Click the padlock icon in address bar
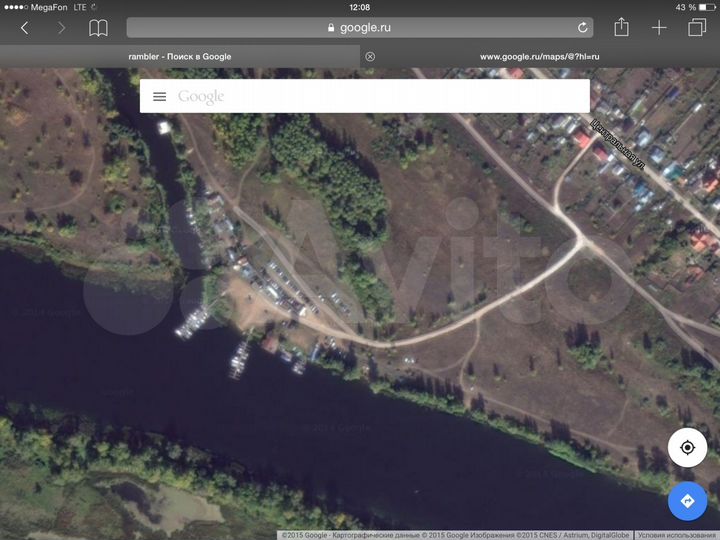This screenshot has height=540, width=720. pyautogui.click(x=331, y=28)
